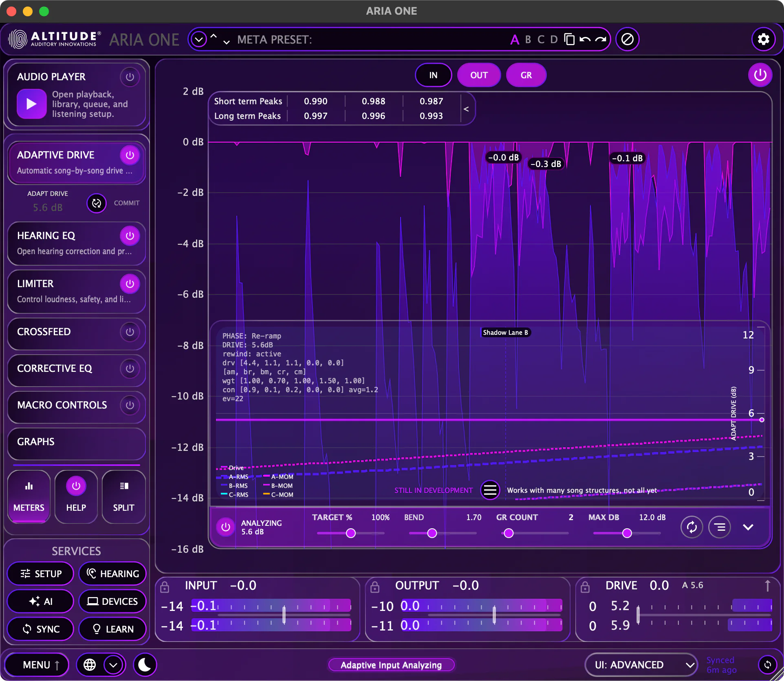Commit the adapt drive value
784x681 pixels.
127,203
